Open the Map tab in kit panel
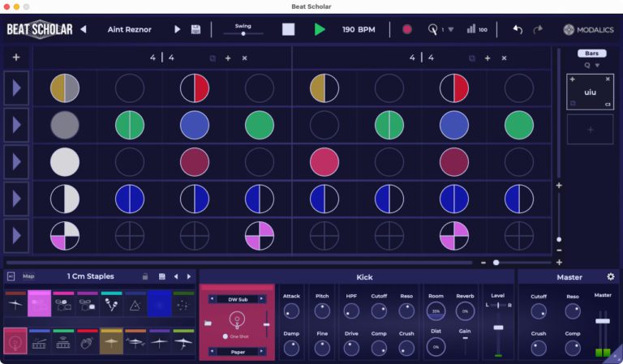 (28, 276)
